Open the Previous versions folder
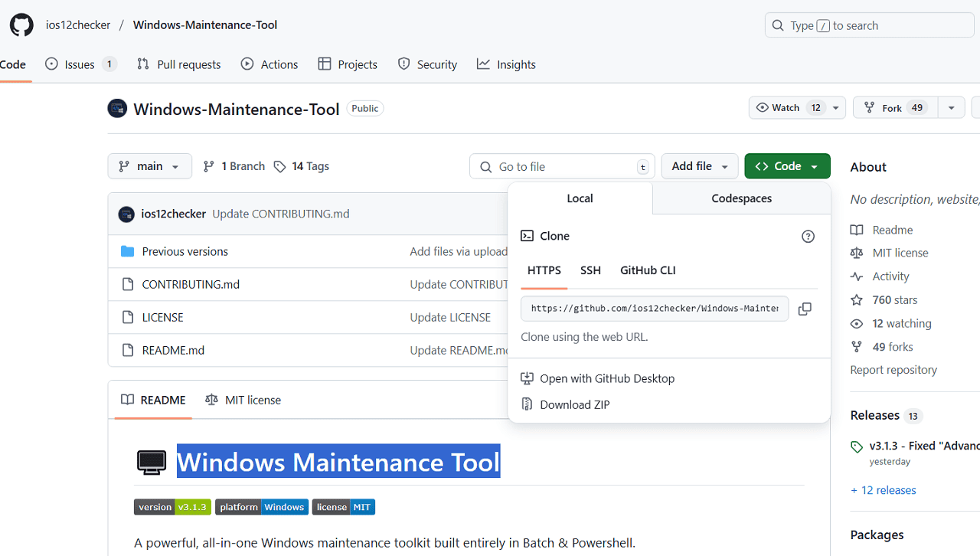The height and width of the screenshot is (556, 980). pyautogui.click(x=185, y=251)
